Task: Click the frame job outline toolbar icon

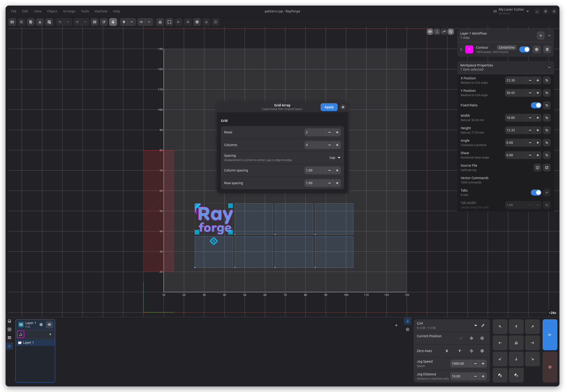Action: 169,22
